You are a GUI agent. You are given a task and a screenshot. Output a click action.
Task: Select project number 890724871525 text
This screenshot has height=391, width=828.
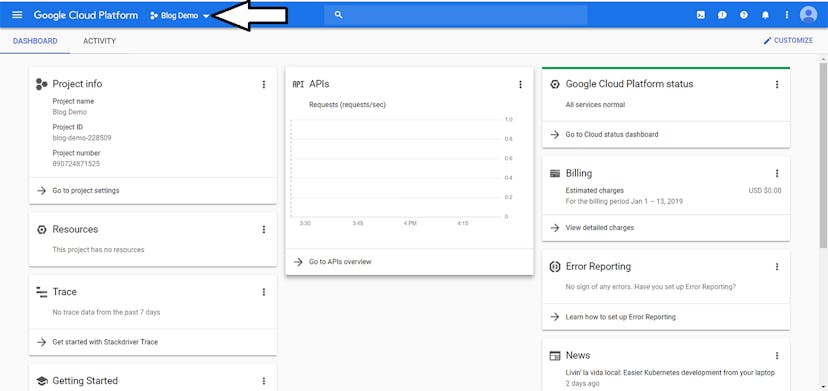pos(76,164)
